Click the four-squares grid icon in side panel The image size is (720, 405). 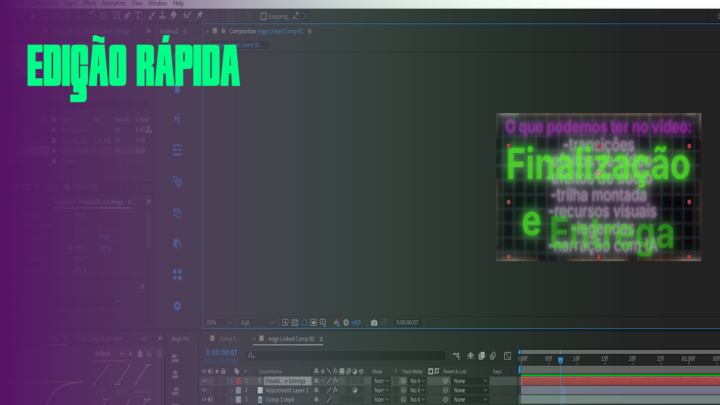(x=177, y=274)
